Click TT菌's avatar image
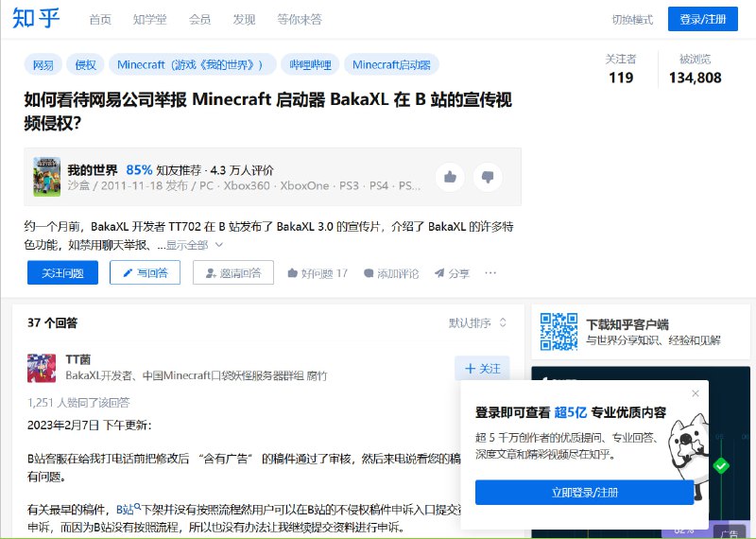 point(42,368)
